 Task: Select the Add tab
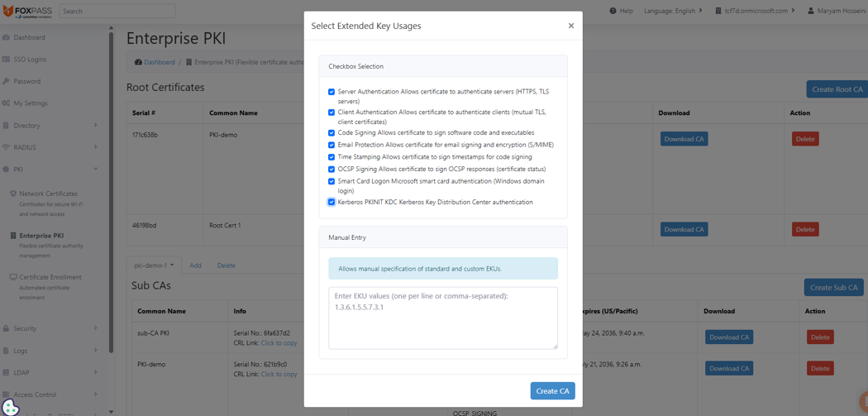(195, 265)
